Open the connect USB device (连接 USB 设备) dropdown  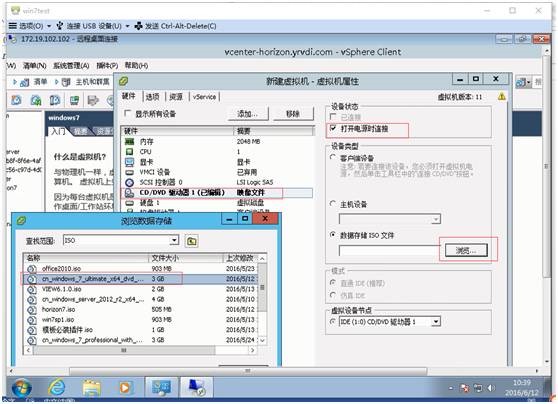point(127,26)
